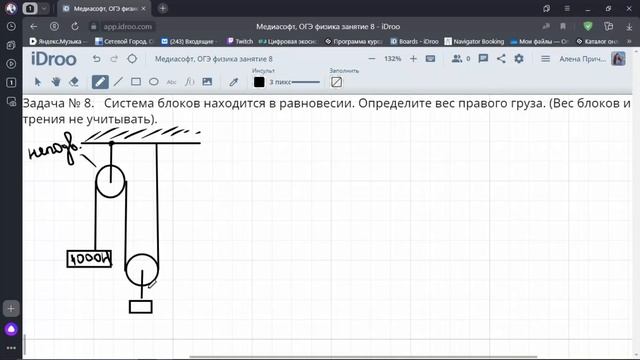
Task: Select the pen drawing tool
Action: pyautogui.click(x=100, y=82)
